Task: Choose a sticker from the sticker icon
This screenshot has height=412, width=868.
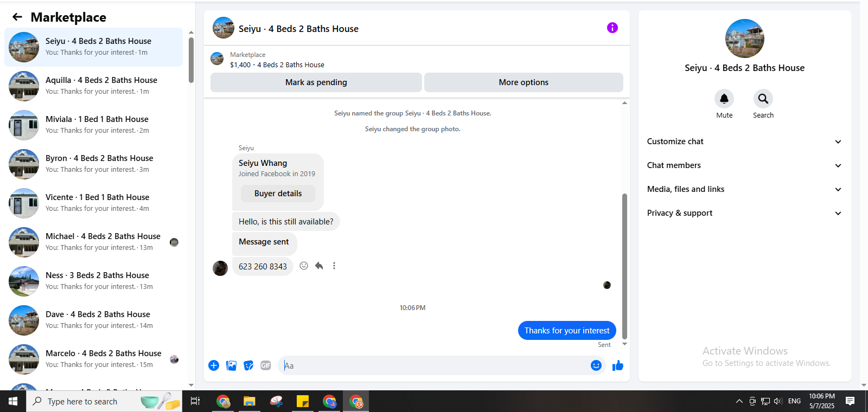Action: [248, 365]
